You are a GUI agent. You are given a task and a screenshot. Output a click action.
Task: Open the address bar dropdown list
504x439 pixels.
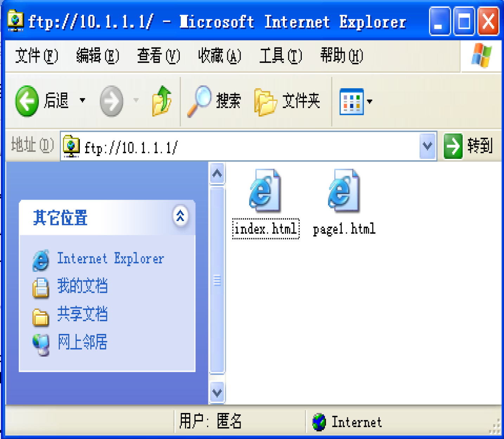point(428,146)
